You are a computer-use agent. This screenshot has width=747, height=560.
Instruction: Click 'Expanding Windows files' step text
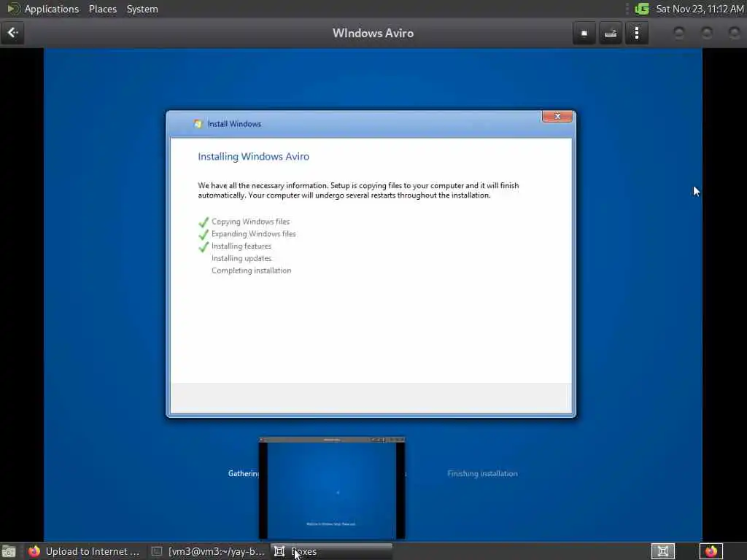click(253, 234)
